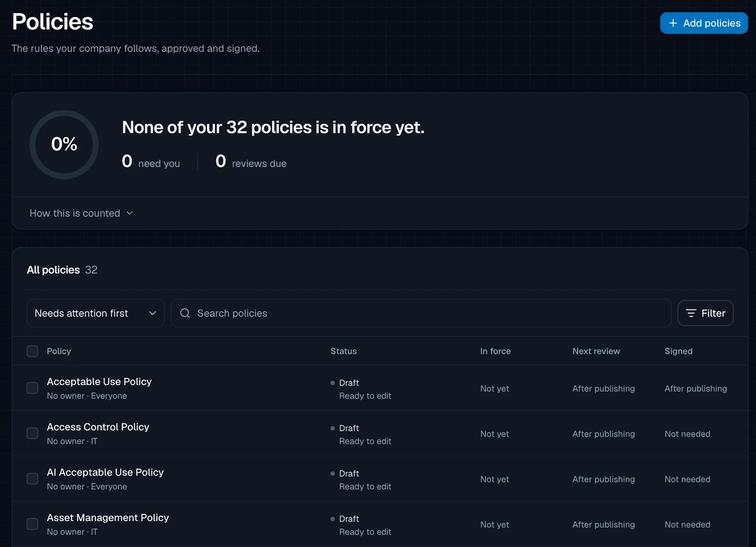Check the Acceptable Use Policy row checkbox
This screenshot has height=547, width=756.
tap(33, 388)
